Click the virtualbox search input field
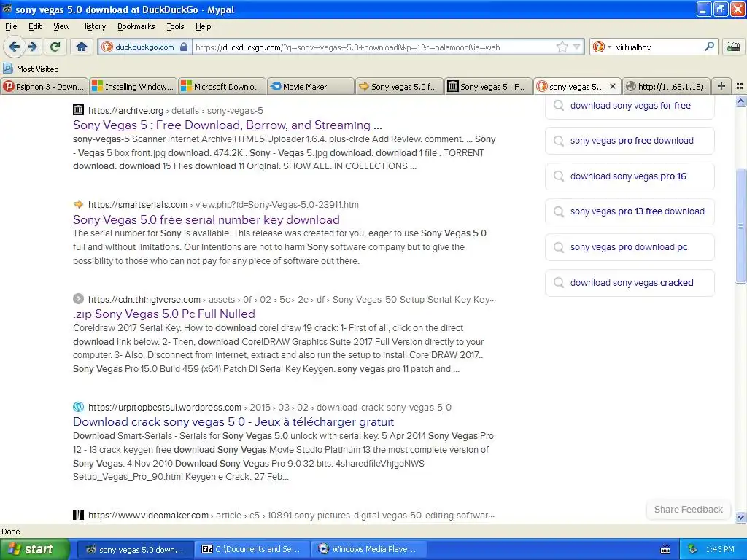Viewport: 747px width, 560px height. (657, 47)
